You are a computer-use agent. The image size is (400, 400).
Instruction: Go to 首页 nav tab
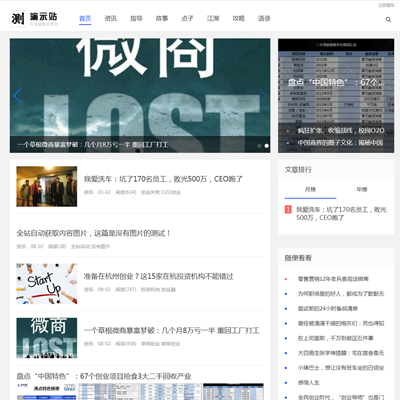(x=85, y=18)
